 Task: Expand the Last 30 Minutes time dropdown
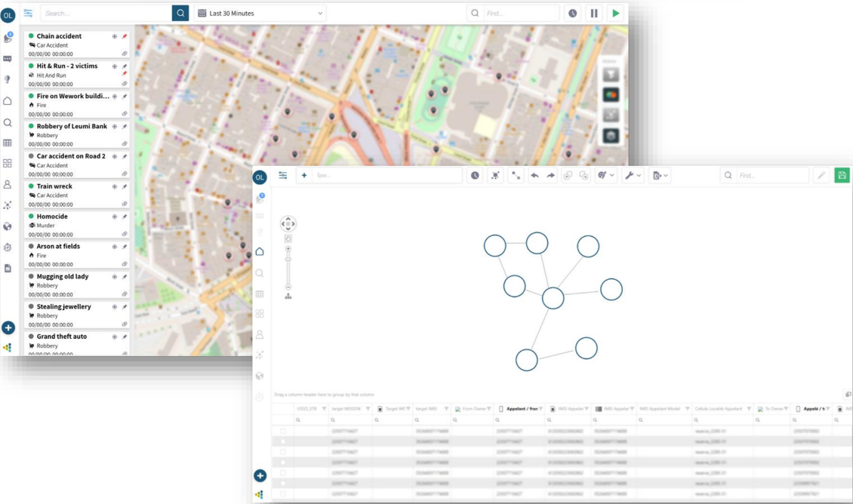pyautogui.click(x=260, y=13)
